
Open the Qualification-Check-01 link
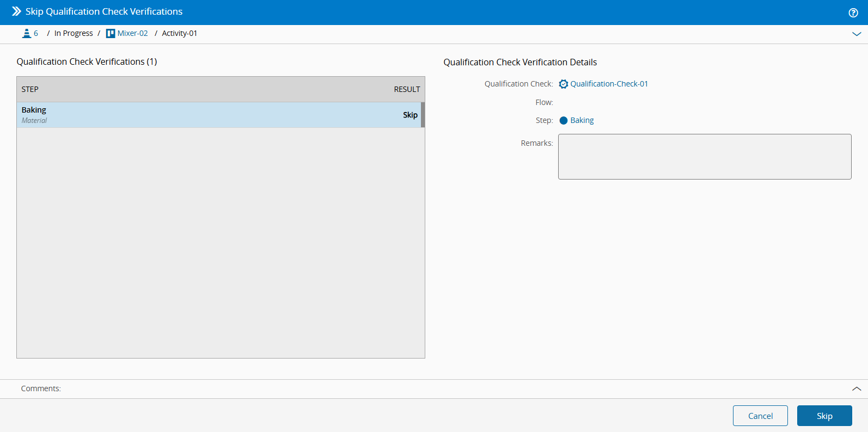(609, 84)
